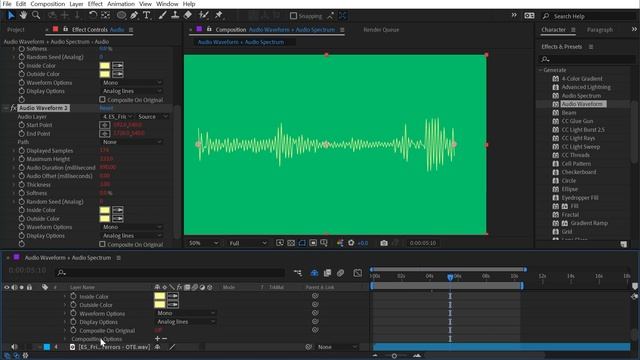This screenshot has width=640, height=360.
Task: Switch to the Render Queue tab
Action: (x=381, y=30)
